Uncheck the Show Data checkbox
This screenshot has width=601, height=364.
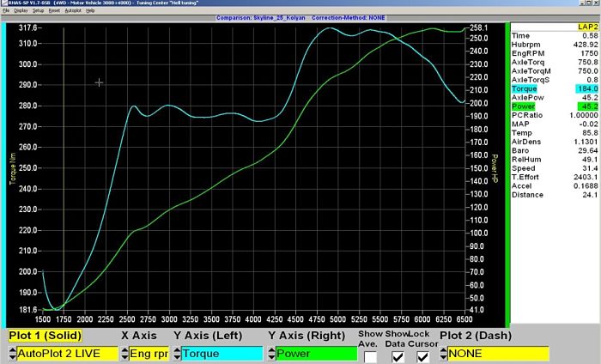tap(398, 357)
